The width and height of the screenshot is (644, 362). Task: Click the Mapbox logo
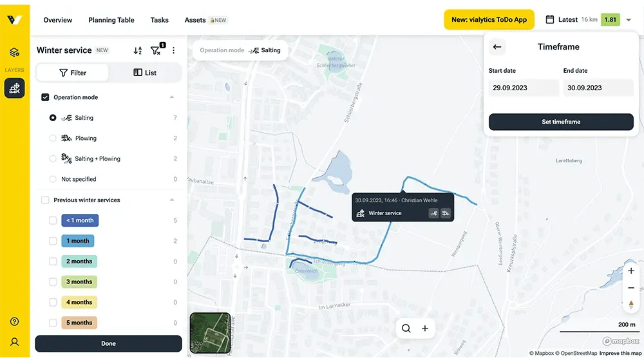tap(621, 341)
